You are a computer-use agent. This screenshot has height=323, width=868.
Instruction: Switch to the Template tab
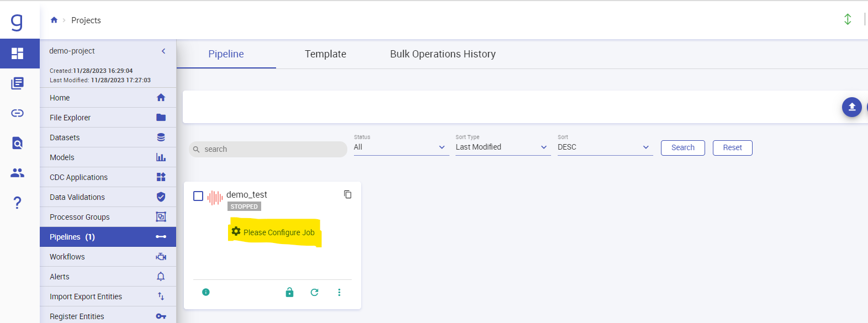(x=325, y=54)
